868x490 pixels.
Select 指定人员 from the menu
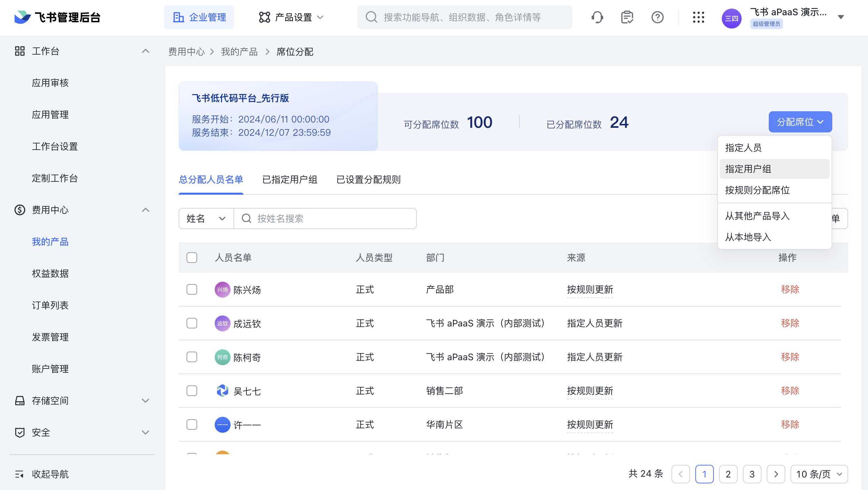(x=774, y=148)
